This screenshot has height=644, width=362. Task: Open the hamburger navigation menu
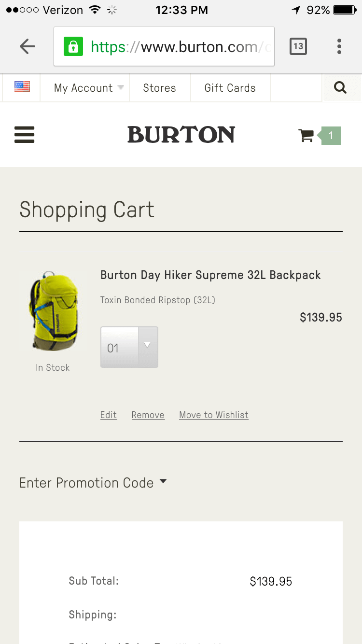click(x=24, y=135)
